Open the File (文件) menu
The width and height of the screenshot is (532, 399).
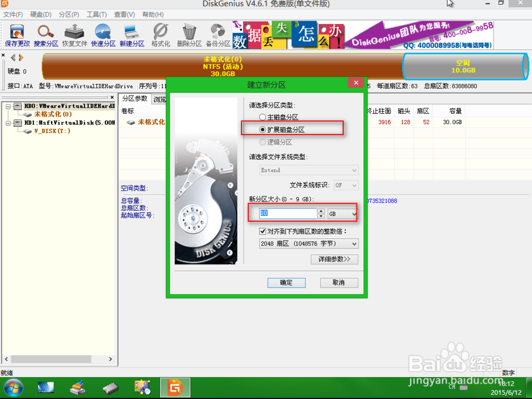(x=13, y=14)
